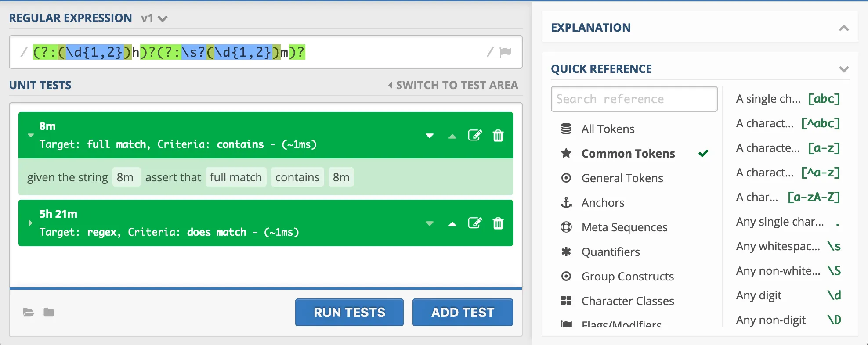868x345 pixels.
Task: Click the Run Tests button
Action: [349, 312]
